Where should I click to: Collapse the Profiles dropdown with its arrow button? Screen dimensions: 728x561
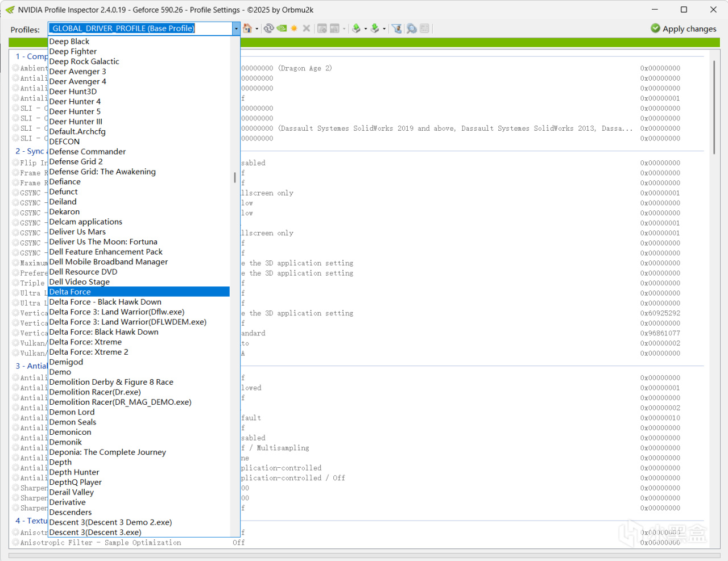tap(236, 28)
